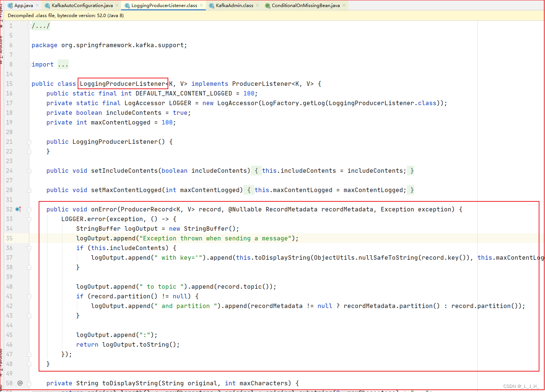Click the fold end marker on line 47

29,354
